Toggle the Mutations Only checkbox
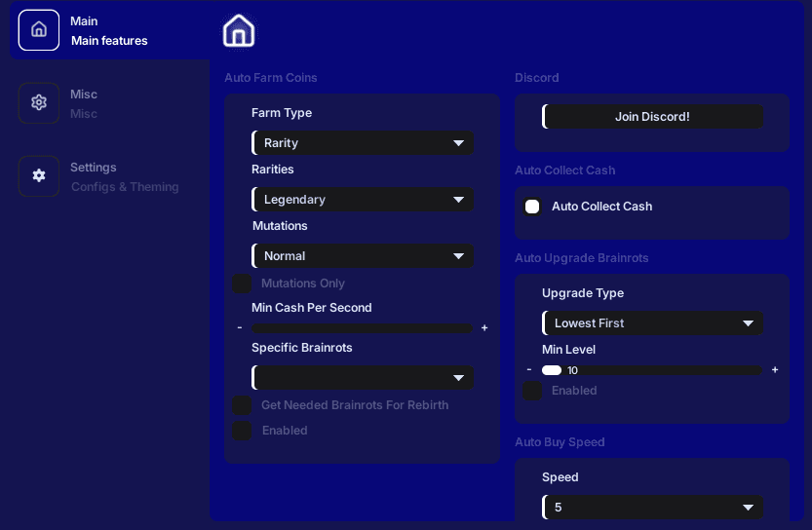This screenshot has width=812, height=530. tap(242, 284)
